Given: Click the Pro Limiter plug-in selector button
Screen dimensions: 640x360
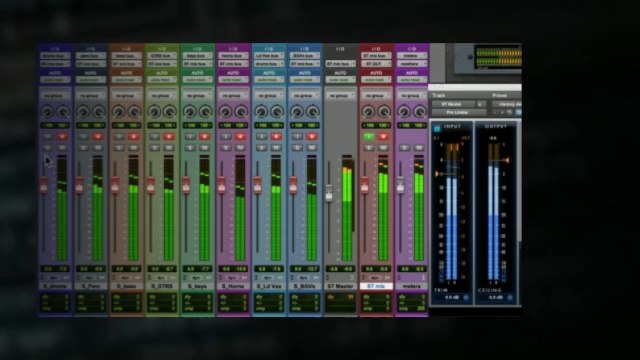Looking at the screenshot, I should coord(459,112).
